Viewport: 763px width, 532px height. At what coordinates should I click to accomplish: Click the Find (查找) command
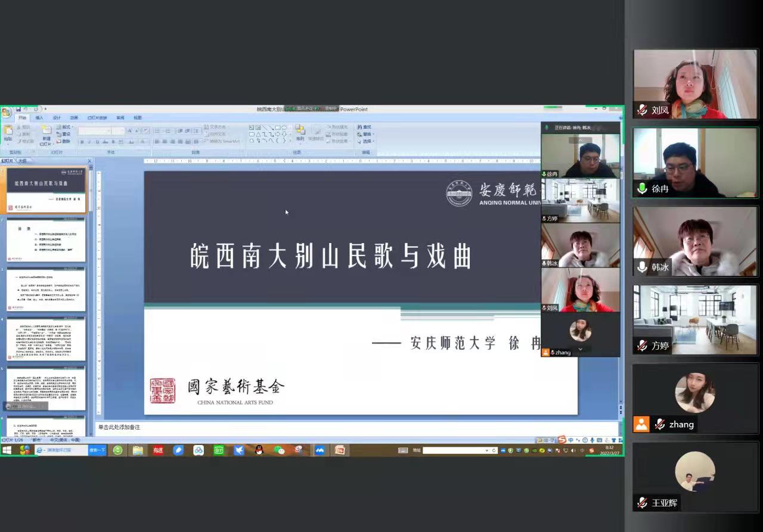(x=364, y=127)
